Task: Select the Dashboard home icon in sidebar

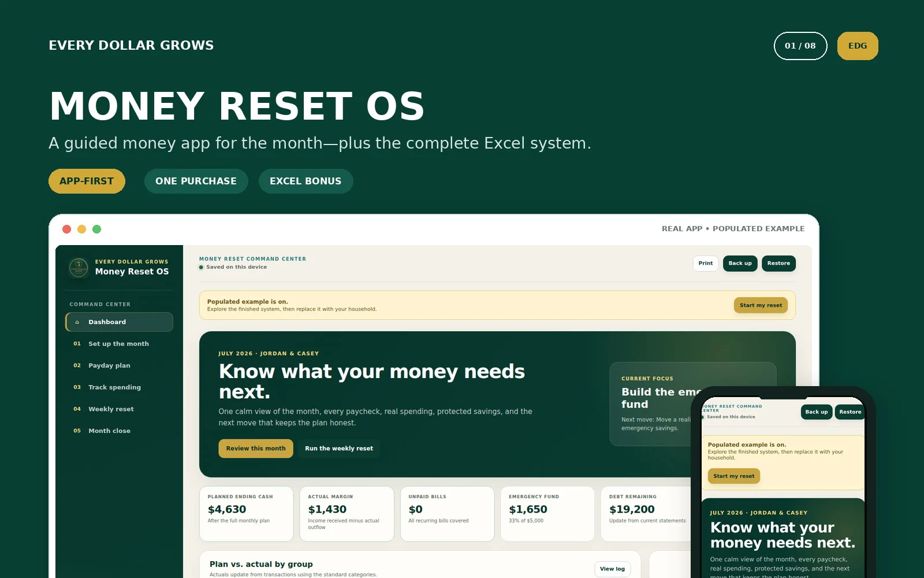Action: coord(77,323)
